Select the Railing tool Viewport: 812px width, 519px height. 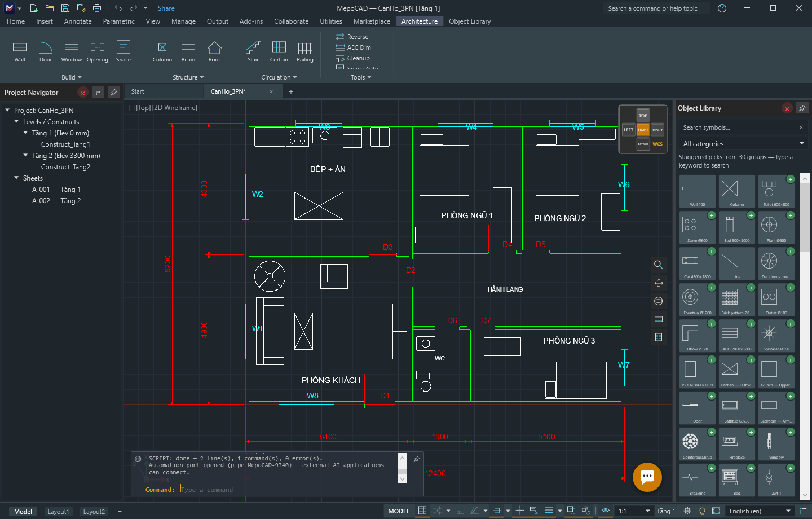tap(305, 51)
